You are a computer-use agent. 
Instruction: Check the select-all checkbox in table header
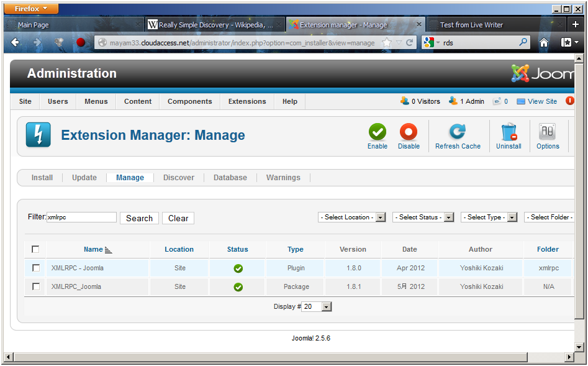[x=35, y=249]
